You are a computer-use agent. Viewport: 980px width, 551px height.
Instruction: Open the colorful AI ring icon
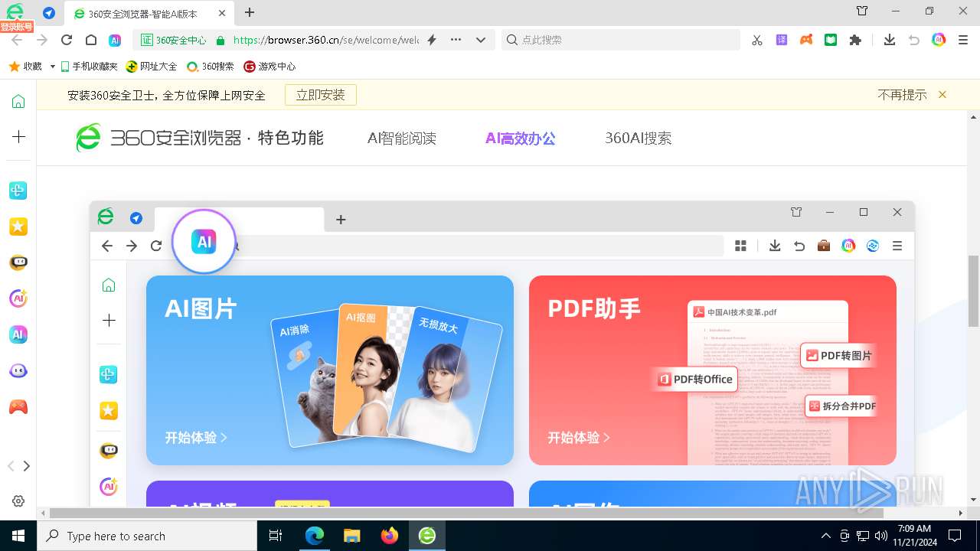tap(939, 40)
